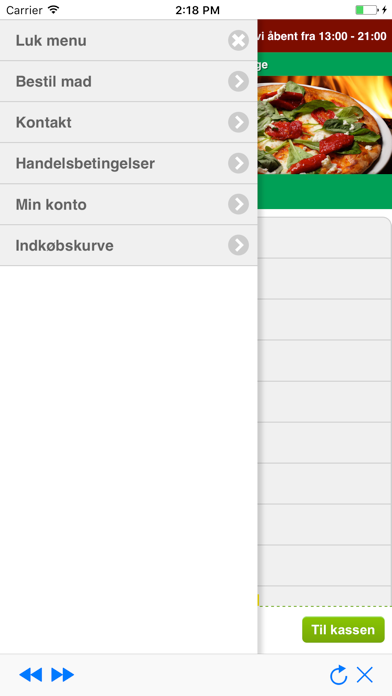Click the green Til kassen button
Screen dimensions: 392x696
tap(343, 629)
